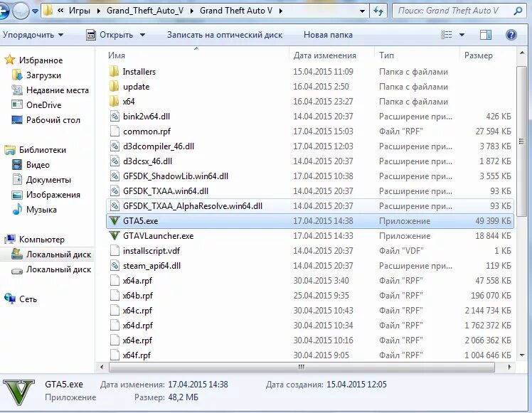Select the update folder icon
Image resolution: width=532 pixels, height=413 pixels.
pyautogui.click(x=115, y=87)
